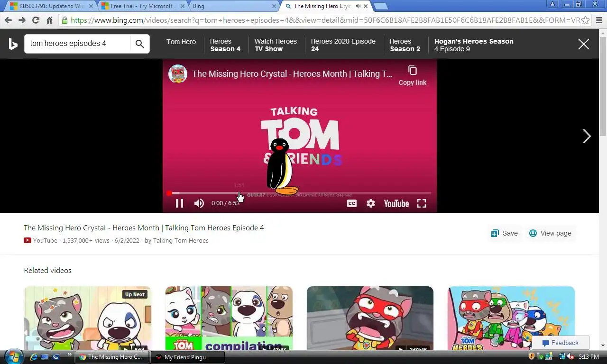The height and width of the screenshot is (364, 607).
Task: Toggle closed captions on video
Action: pyautogui.click(x=352, y=203)
